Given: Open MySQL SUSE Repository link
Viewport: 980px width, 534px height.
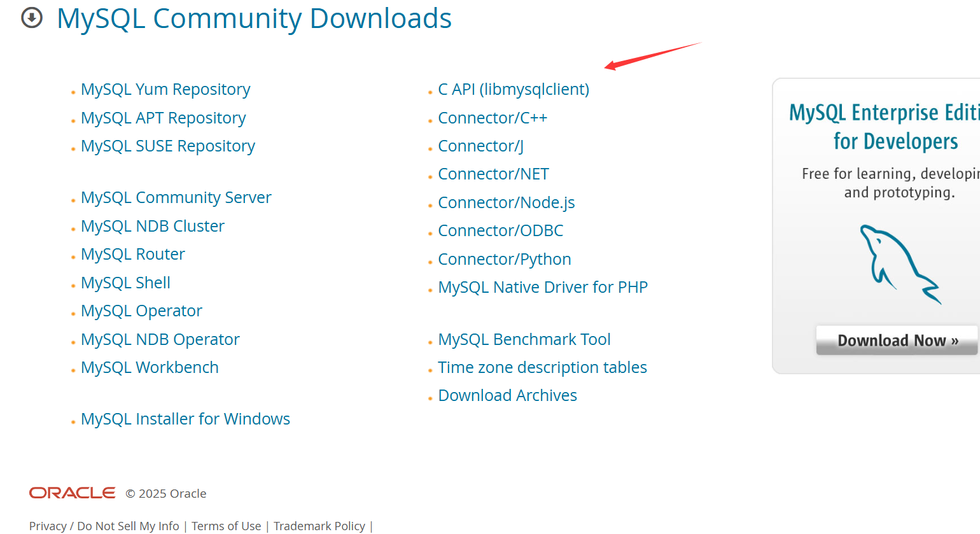Looking at the screenshot, I should click(x=168, y=146).
